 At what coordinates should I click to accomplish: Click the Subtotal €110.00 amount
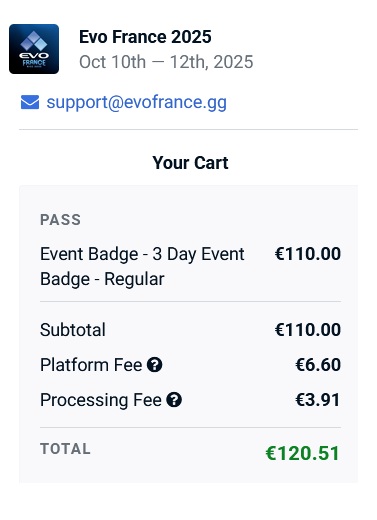point(308,330)
